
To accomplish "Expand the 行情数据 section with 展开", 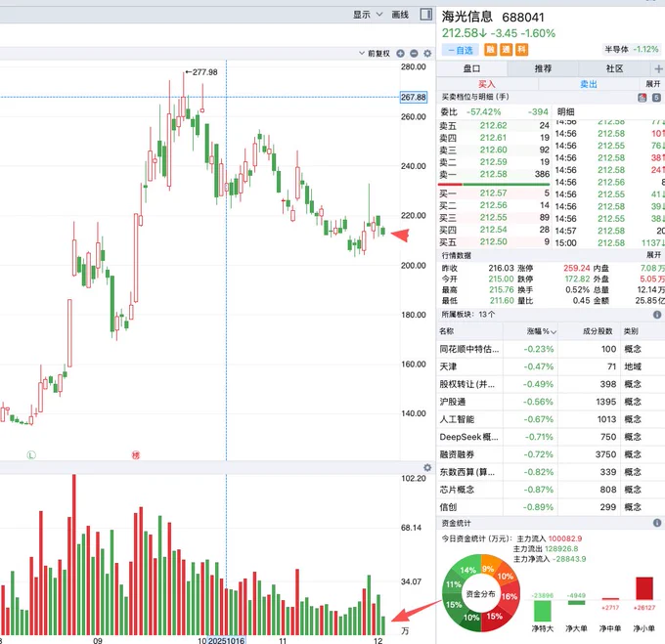I will point(653,255).
